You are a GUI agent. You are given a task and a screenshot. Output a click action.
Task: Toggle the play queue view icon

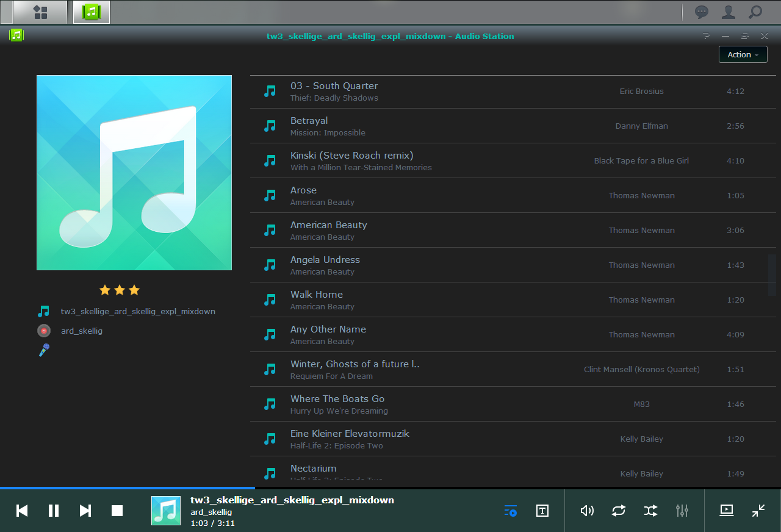(x=511, y=511)
